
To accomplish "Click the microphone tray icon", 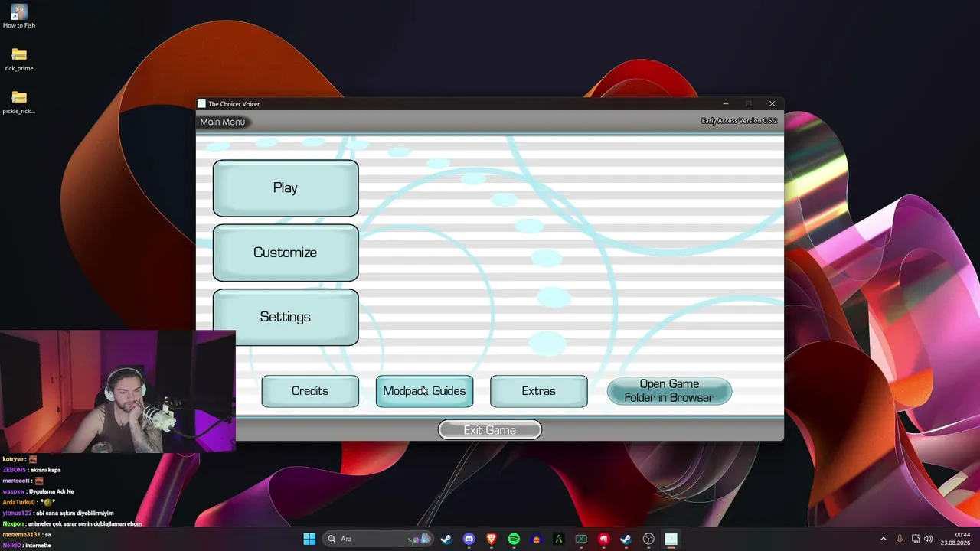I will [x=900, y=539].
